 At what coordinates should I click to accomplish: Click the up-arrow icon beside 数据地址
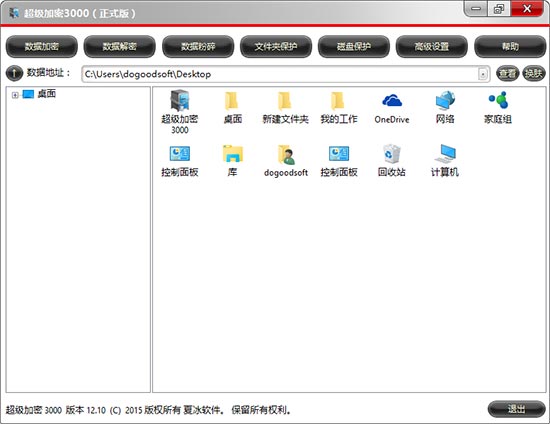(x=14, y=73)
